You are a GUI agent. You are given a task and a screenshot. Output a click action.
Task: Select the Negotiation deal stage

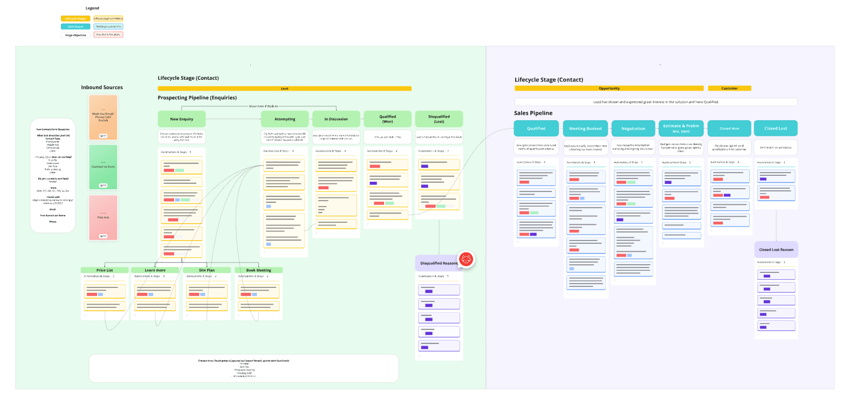633,128
